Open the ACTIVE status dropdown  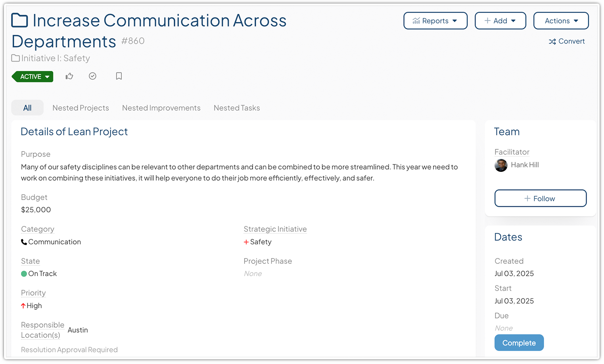[32, 76]
